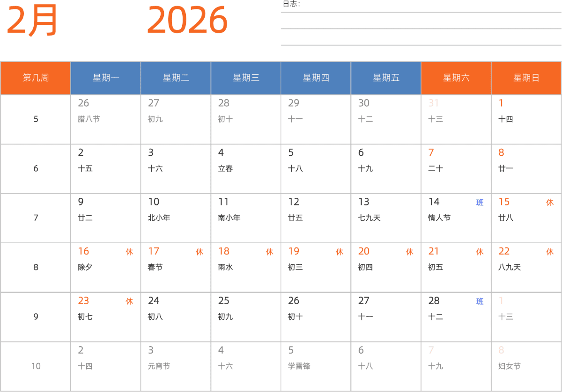Select the 雨水 date cell
Image resolution: width=562 pixels, height=392 pixels.
pos(246,268)
